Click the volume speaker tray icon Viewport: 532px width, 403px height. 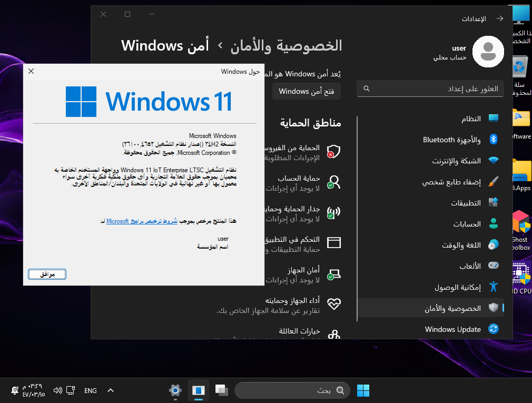58,390
